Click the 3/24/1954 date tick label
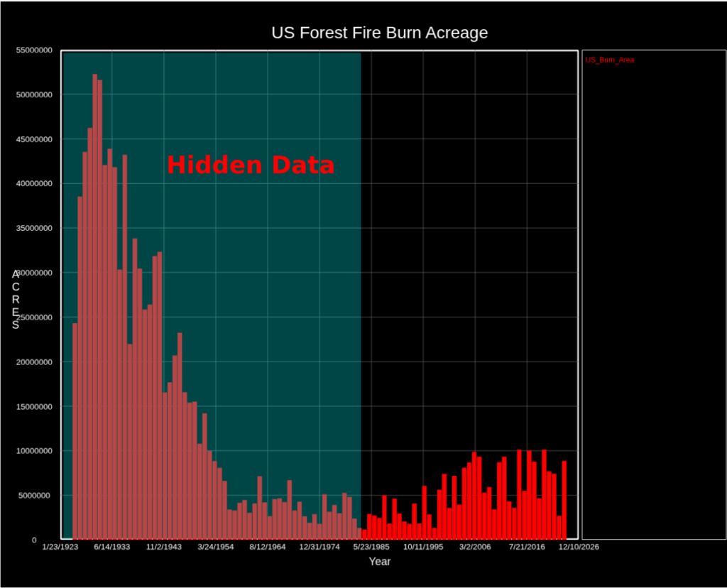Screen dimensions: 727x588 216,548
